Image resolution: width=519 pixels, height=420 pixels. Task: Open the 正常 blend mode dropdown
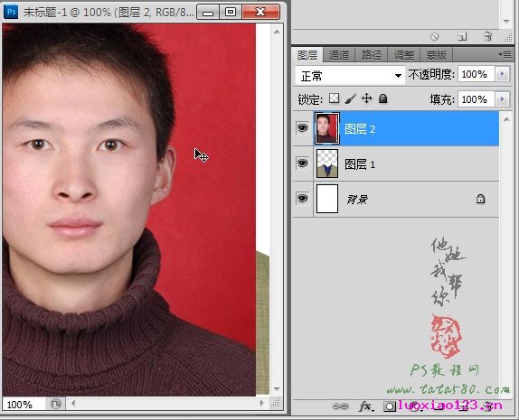350,76
